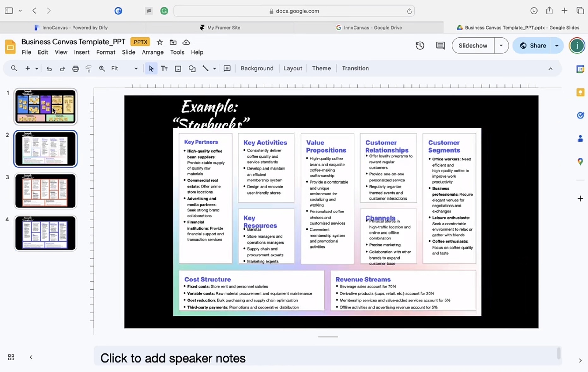The image size is (588, 372).
Task: Undo the last action
Action: (49, 68)
